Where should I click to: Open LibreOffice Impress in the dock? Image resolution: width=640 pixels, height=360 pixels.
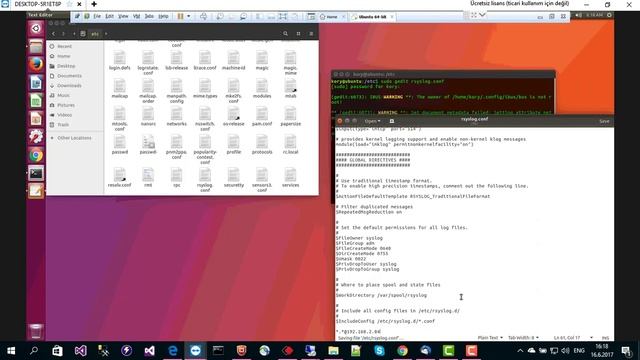pyautogui.click(x=36, y=119)
